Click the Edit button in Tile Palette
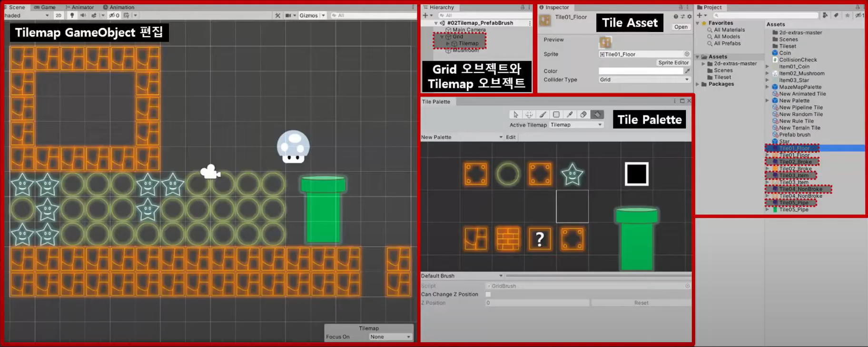The height and width of the screenshot is (347, 868). click(x=511, y=137)
